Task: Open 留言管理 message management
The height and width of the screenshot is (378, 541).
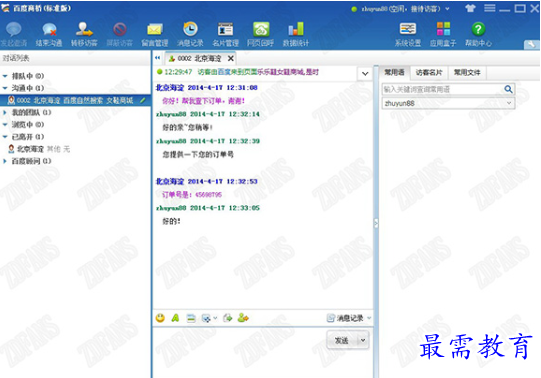Action: (155, 34)
